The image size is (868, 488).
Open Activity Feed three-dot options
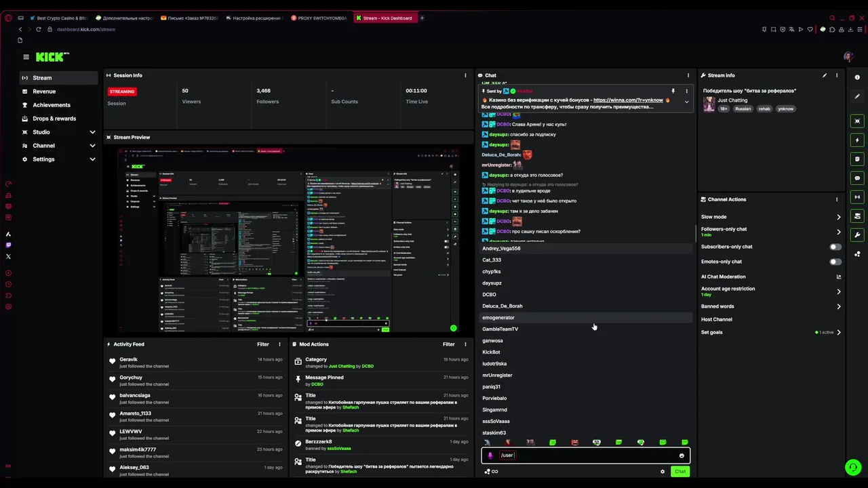279,344
